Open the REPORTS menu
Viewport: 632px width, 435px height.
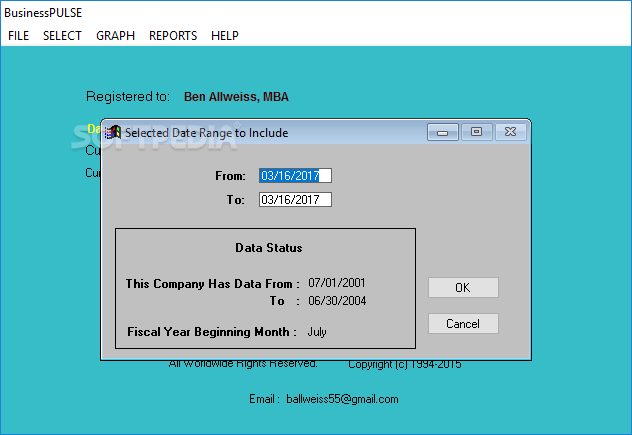point(173,36)
